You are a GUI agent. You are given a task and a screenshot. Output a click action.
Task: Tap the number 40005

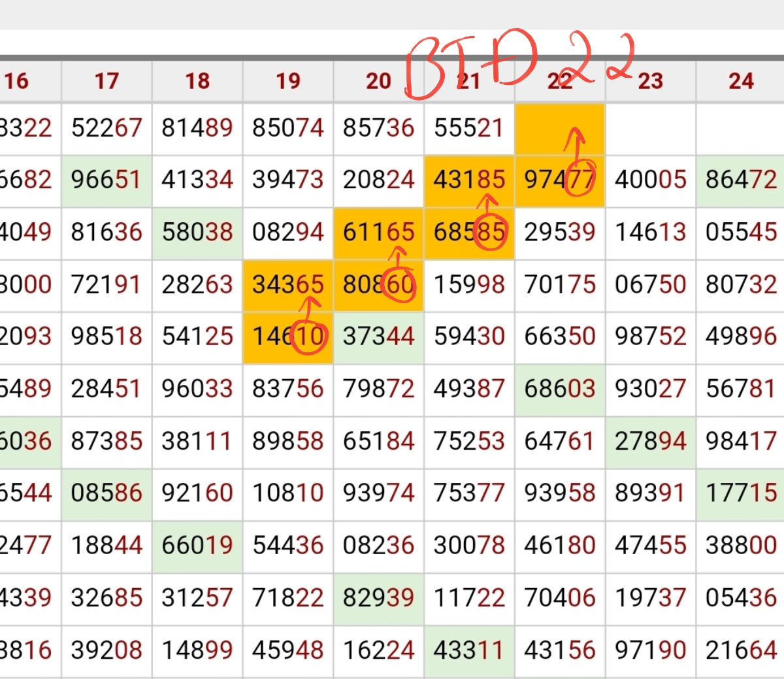[651, 180]
